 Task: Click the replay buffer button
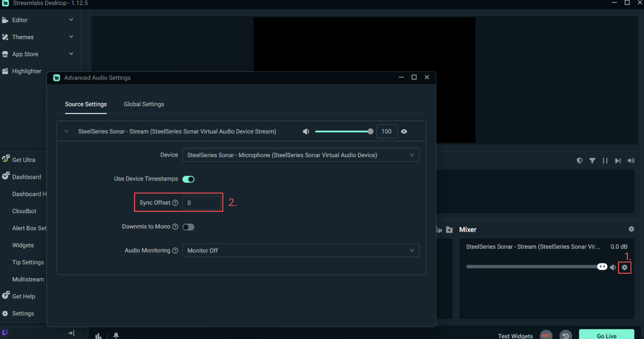(x=565, y=336)
